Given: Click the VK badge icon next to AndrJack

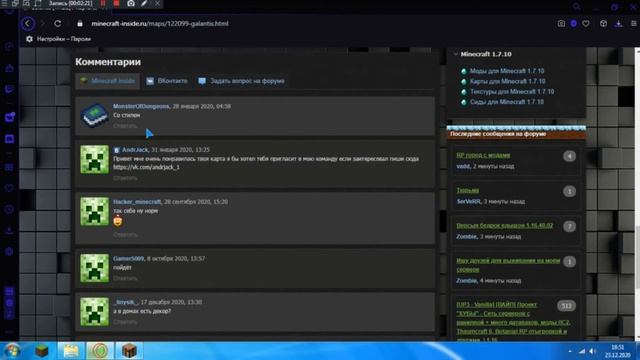Looking at the screenshot, I should (x=116, y=150).
